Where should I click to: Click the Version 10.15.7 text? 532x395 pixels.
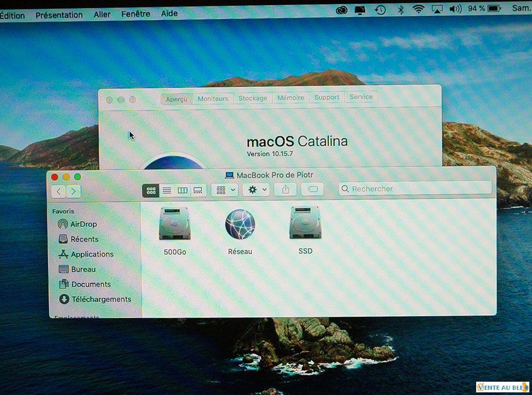coord(270,154)
